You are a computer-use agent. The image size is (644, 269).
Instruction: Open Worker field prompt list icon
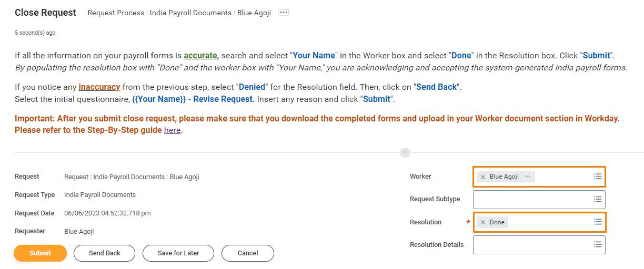pos(597,177)
